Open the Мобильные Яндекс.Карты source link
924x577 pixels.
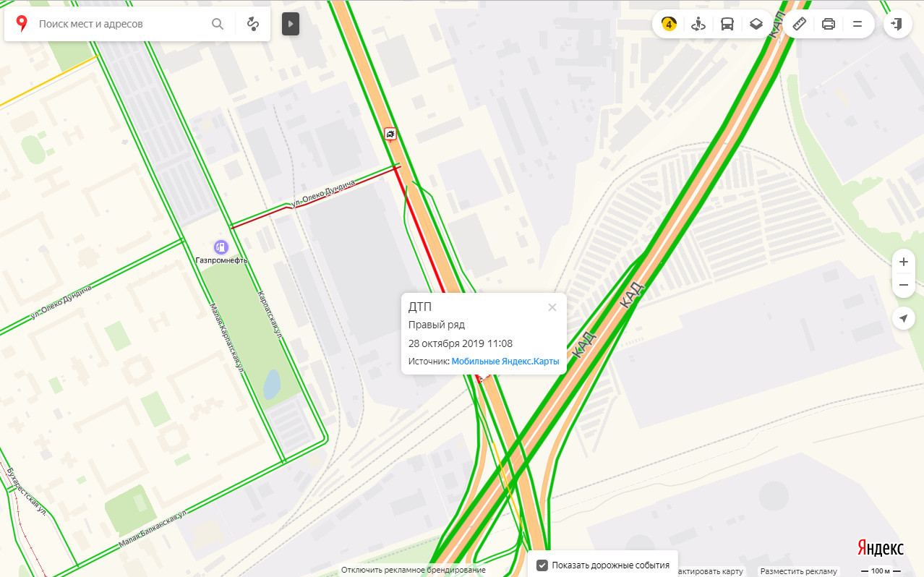coord(505,361)
